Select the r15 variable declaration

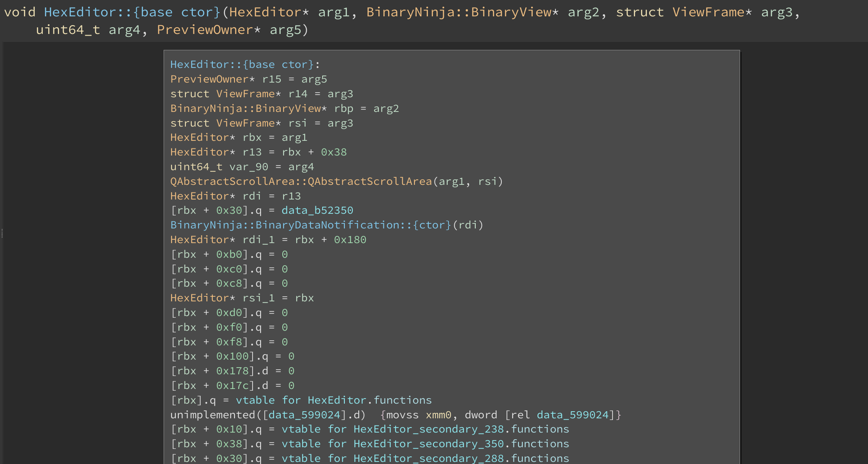tap(271, 79)
